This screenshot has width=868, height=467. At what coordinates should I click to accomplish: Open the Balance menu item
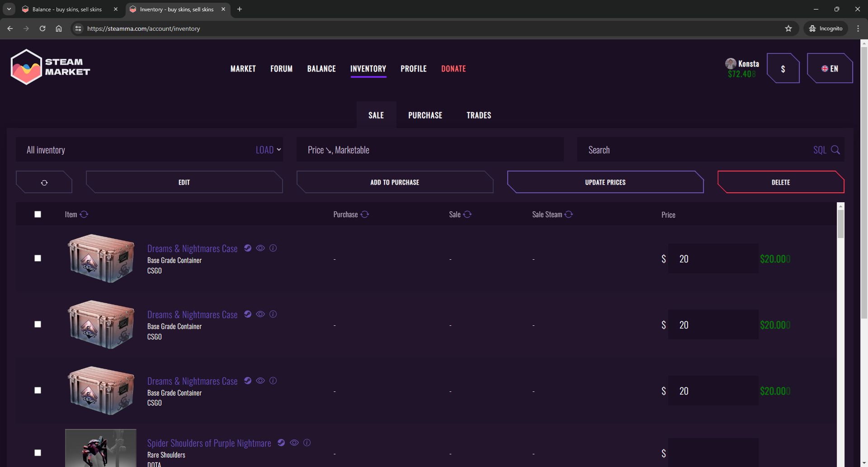point(321,69)
